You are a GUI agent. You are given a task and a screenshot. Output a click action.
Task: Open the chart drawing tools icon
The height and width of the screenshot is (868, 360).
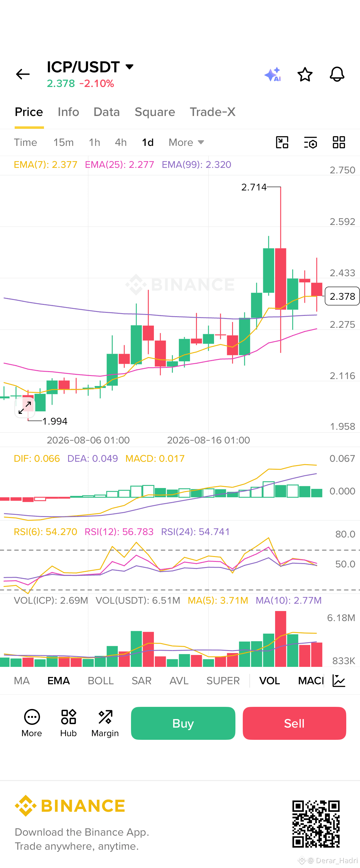point(282,143)
